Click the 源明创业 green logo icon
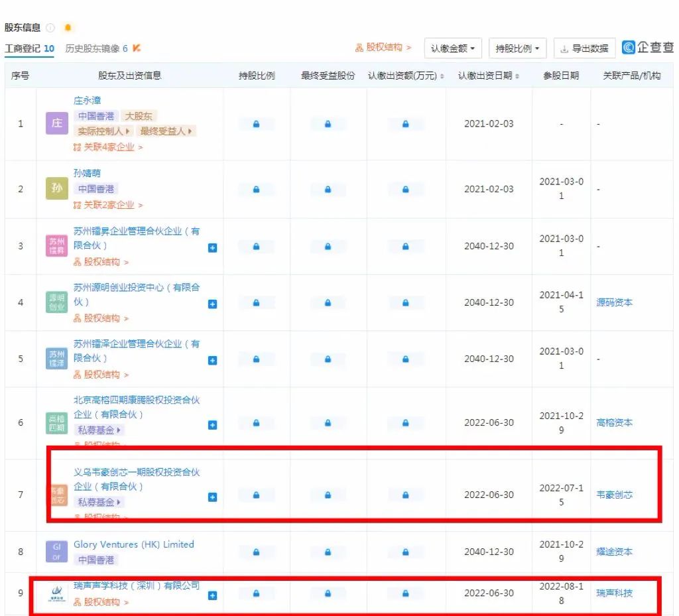 click(57, 302)
